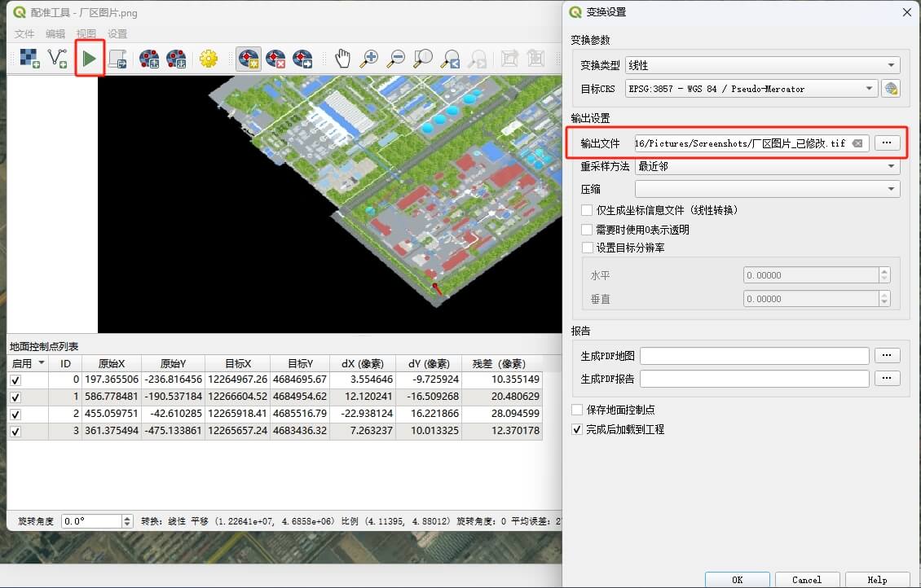
Task: Disable ground control point ID 1 checkbox
Action: (x=15, y=397)
